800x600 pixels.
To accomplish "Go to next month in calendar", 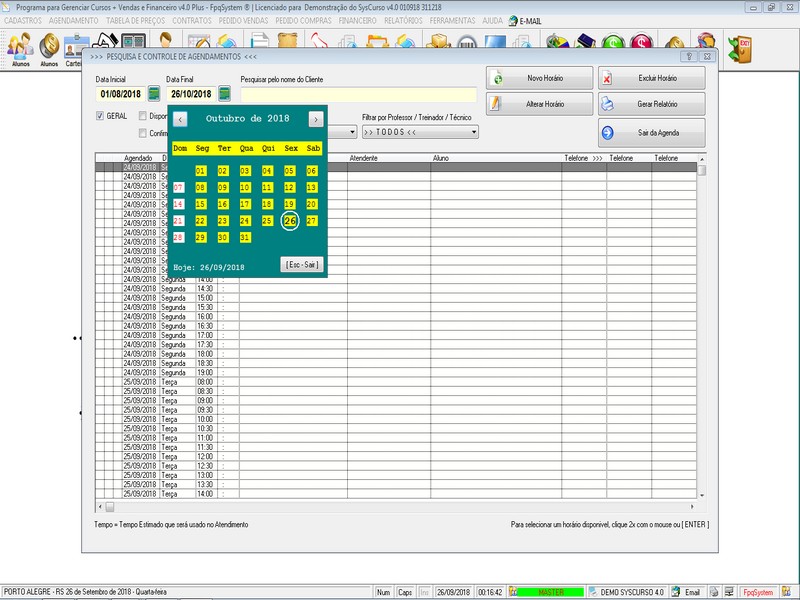I will tap(316, 119).
